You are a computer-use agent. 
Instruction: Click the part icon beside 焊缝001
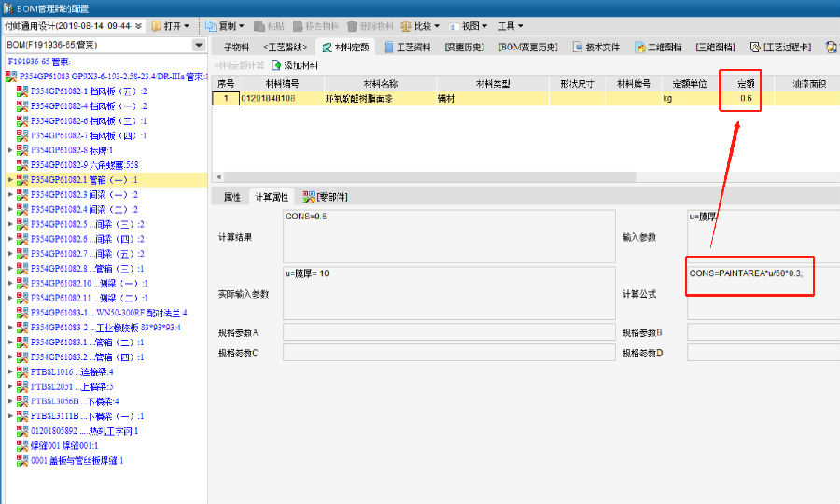point(22,446)
